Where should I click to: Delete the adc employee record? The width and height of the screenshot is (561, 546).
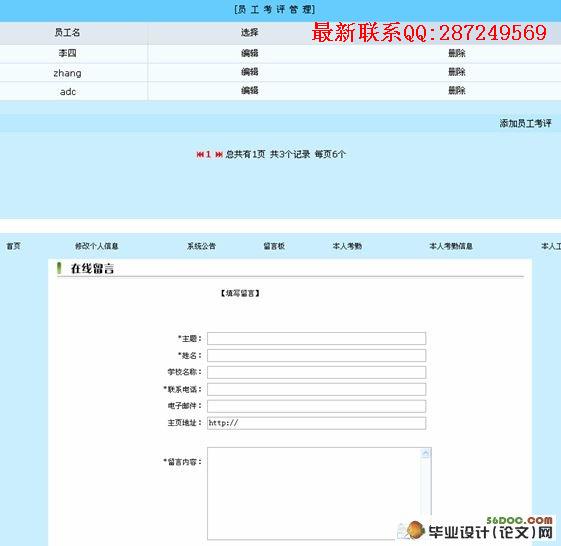pyautogui.click(x=457, y=91)
